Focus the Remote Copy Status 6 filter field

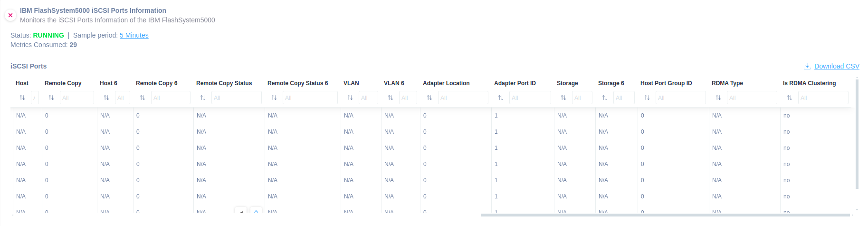(310, 98)
